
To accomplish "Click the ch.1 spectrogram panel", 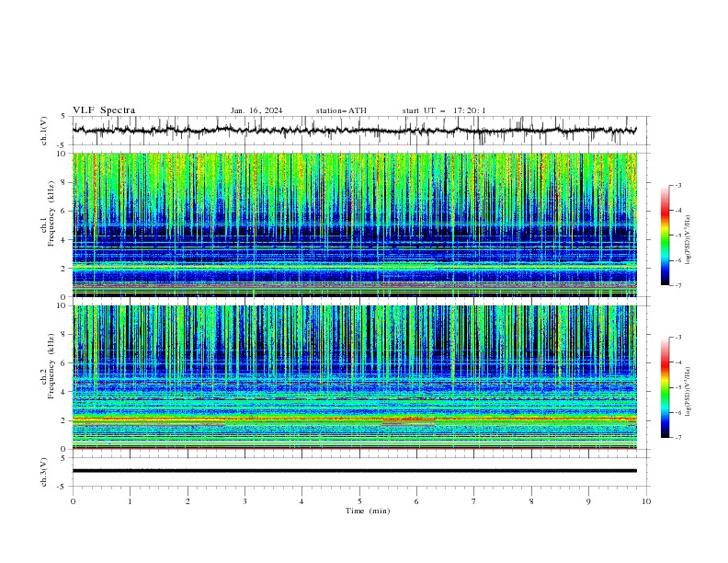I will tap(354, 224).
